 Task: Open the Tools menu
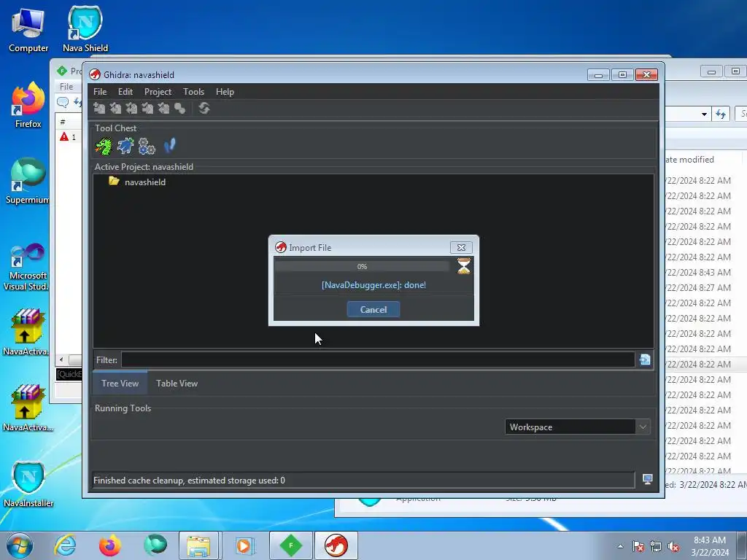click(x=193, y=92)
